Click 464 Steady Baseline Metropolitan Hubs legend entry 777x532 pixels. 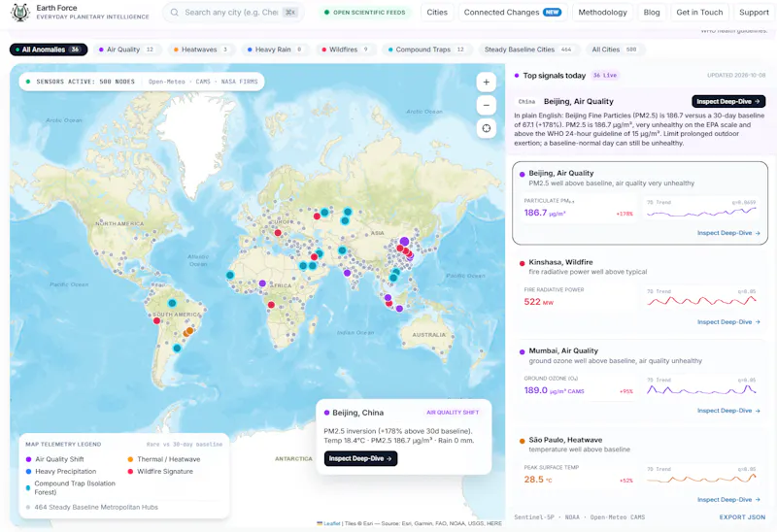point(91,507)
